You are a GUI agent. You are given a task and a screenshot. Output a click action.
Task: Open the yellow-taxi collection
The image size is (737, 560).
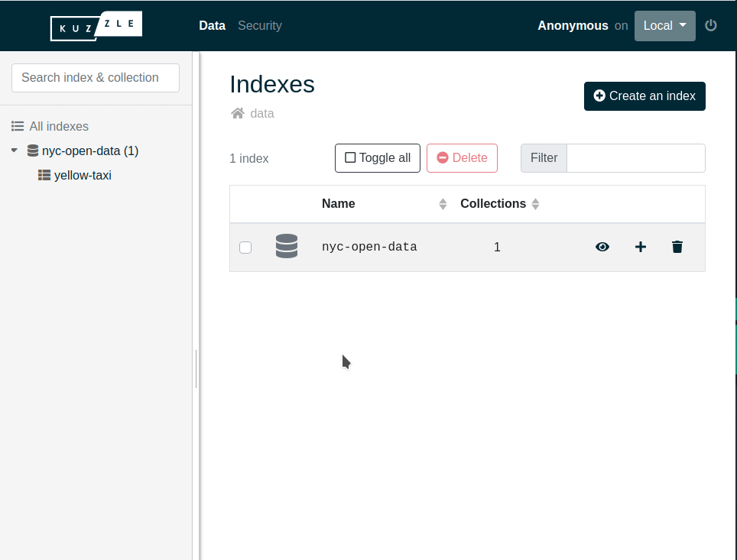click(83, 175)
